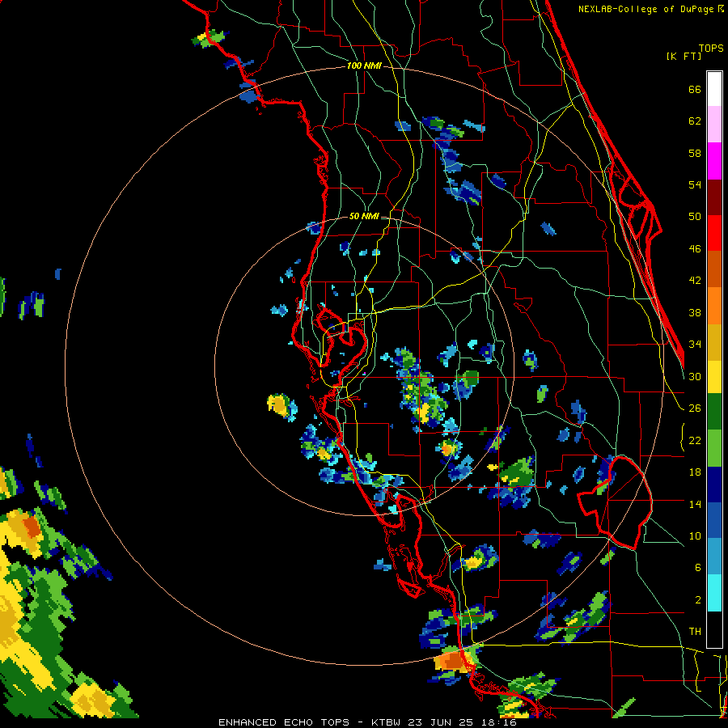Click the 54 legend value
Image resolution: width=728 pixels, height=728 pixels.
click(x=695, y=184)
